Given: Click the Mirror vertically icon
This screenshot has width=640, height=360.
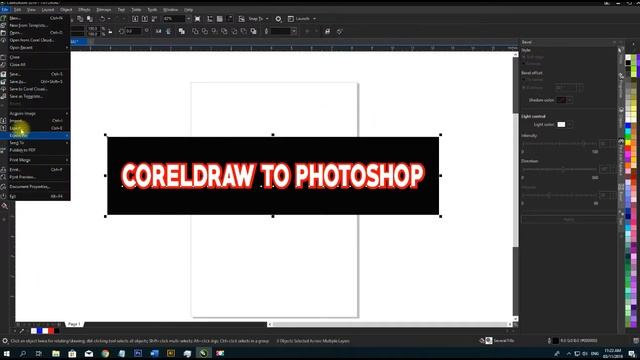Looking at the screenshot, I should (x=168, y=31).
